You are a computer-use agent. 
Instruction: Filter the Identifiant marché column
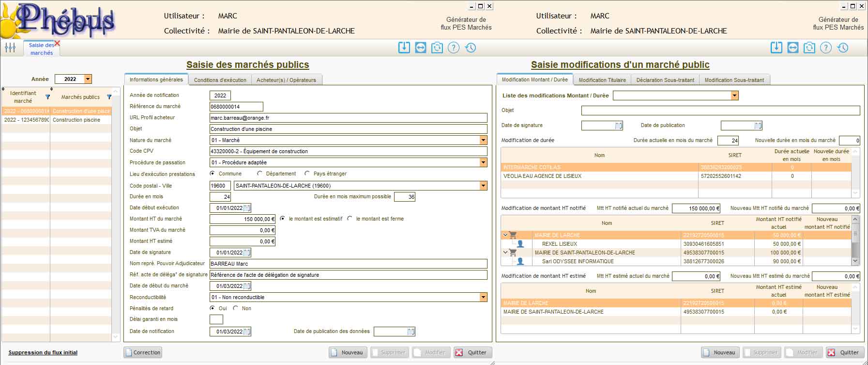click(47, 97)
